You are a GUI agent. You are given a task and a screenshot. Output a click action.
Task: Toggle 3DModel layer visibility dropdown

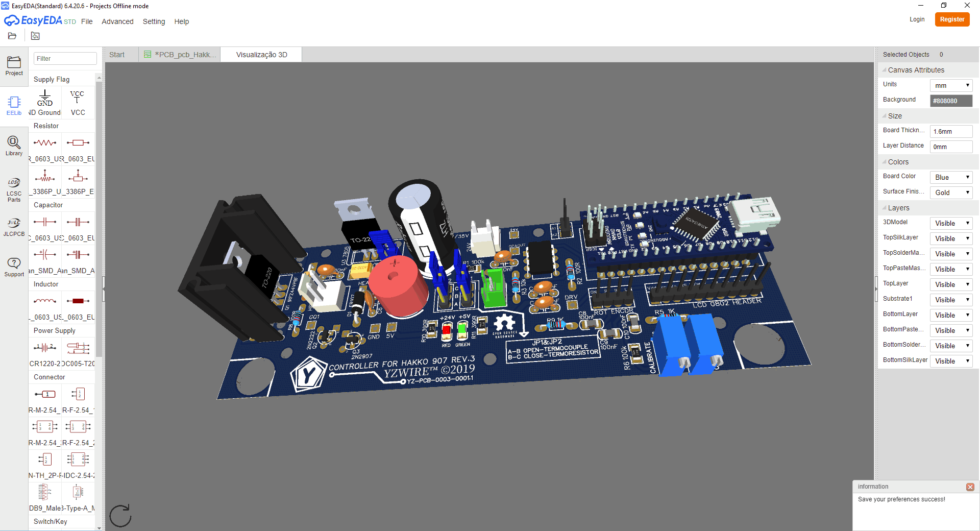coord(951,223)
